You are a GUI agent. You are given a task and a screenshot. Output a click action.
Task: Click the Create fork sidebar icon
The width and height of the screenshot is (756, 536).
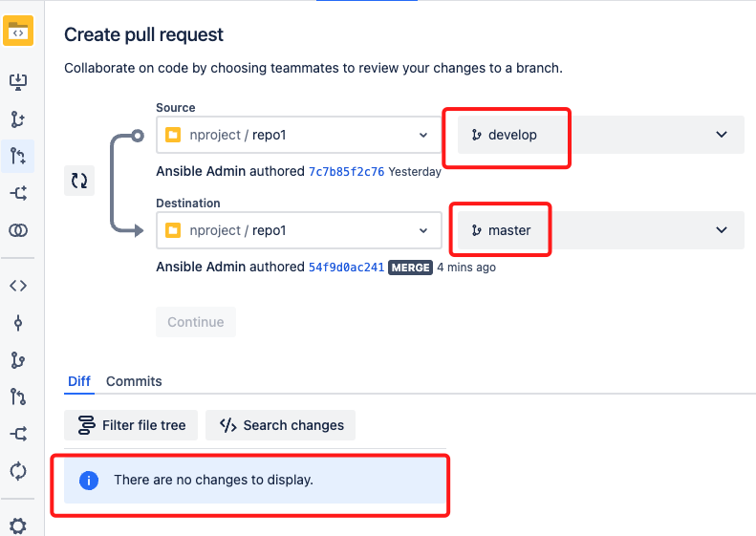(x=18, y=193)
